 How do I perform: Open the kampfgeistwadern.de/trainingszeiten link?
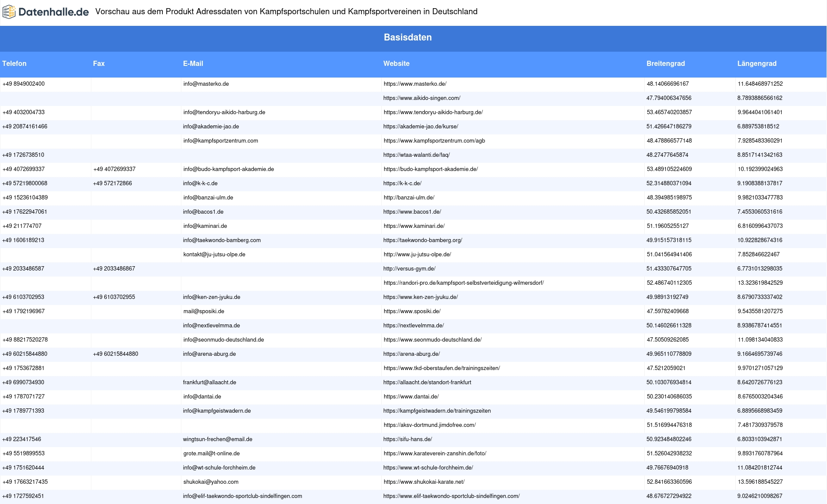437,411
